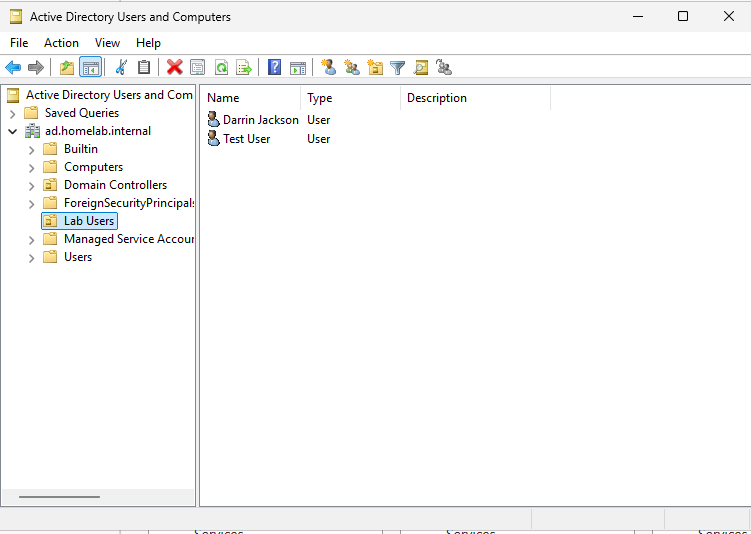
Task: Expand the Domain Controllers OU
Action: [32, 186]
